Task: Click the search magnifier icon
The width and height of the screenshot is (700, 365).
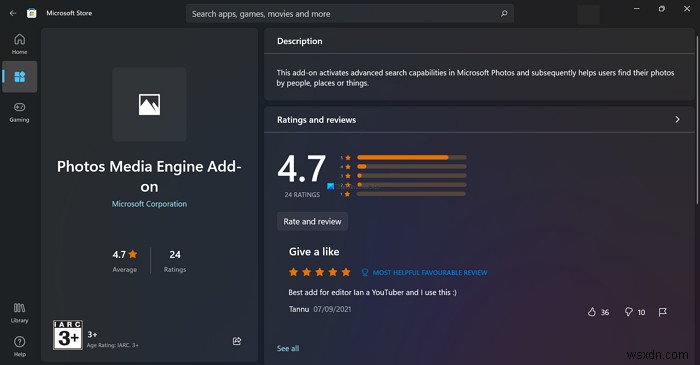Action: [x=504, y=14]
